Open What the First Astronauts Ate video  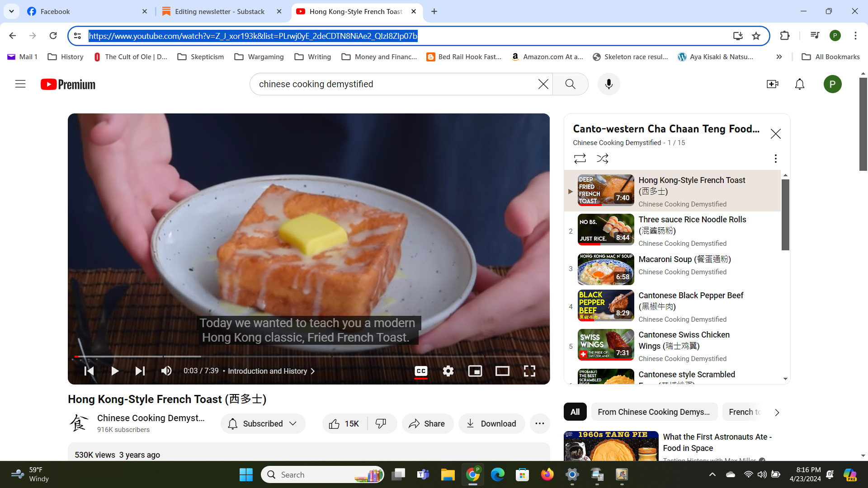[x=717, y=442]
